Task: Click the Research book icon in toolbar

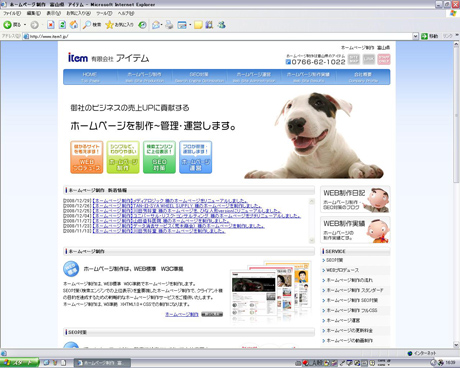Action: pos(209,25)
